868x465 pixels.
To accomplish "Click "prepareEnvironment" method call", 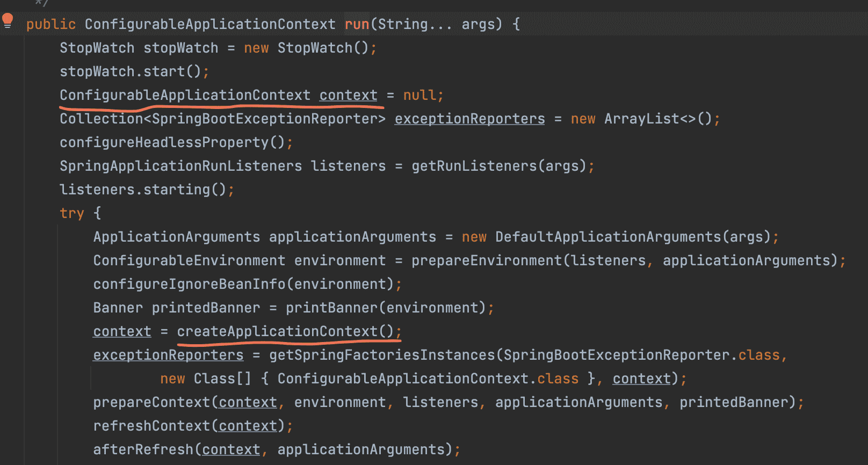I will [487, 260].
